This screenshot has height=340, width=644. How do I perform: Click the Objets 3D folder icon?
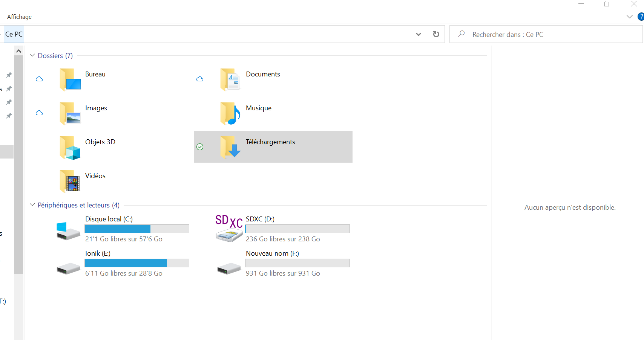coord(70,148)
